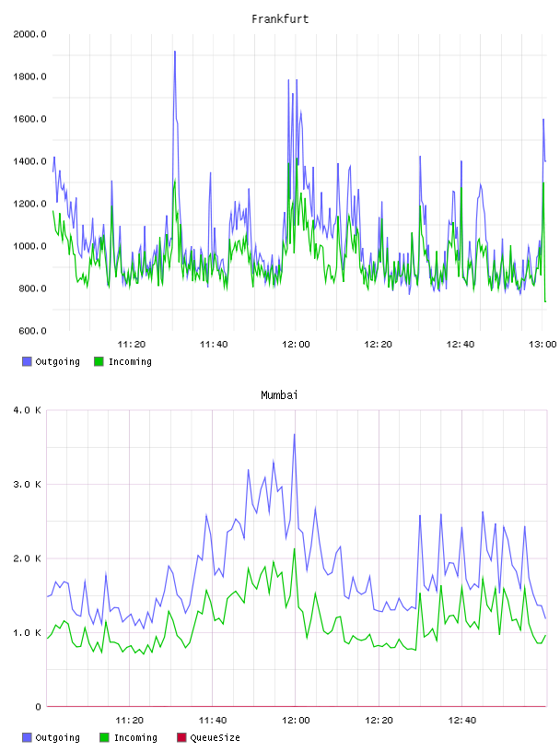Click the Incoming legend label in Frankfurt chart
This screenshot has height=752, width=560.
point(130,362)
